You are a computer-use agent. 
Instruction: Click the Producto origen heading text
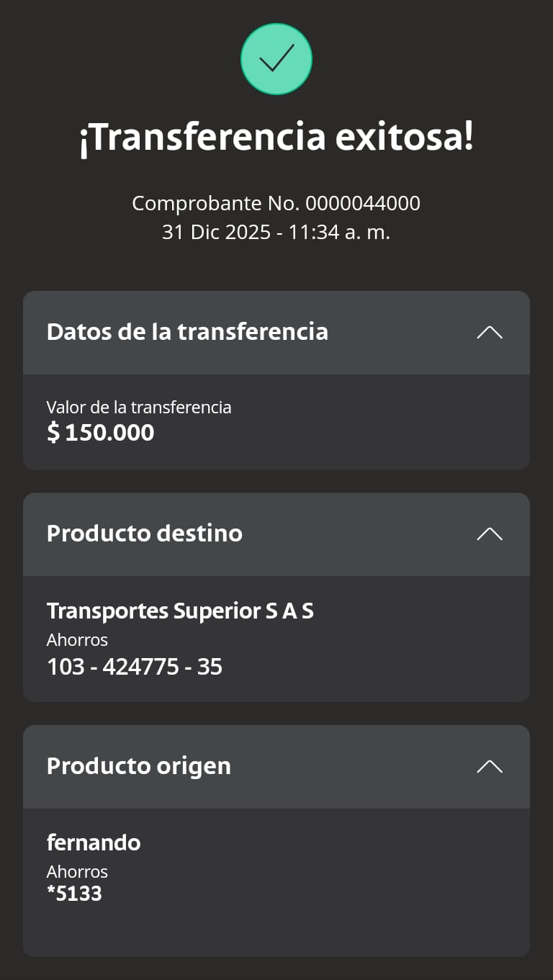[x=139, y=766]
